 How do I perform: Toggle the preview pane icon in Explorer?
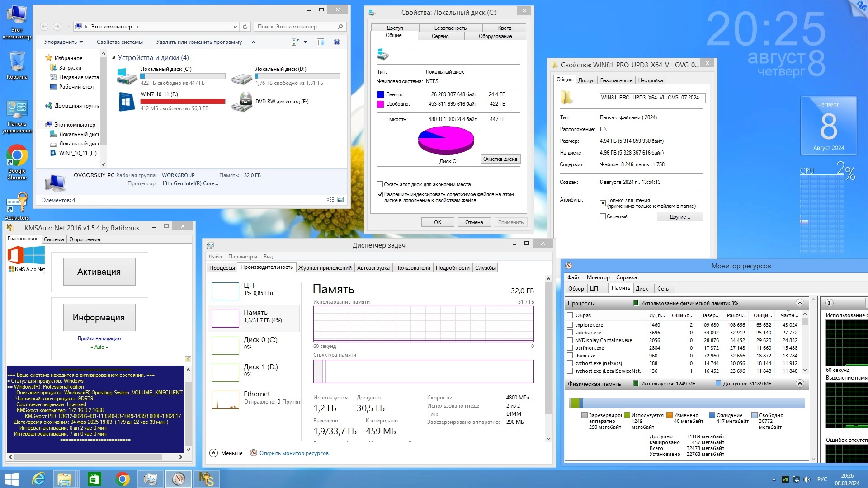point(321,42)
